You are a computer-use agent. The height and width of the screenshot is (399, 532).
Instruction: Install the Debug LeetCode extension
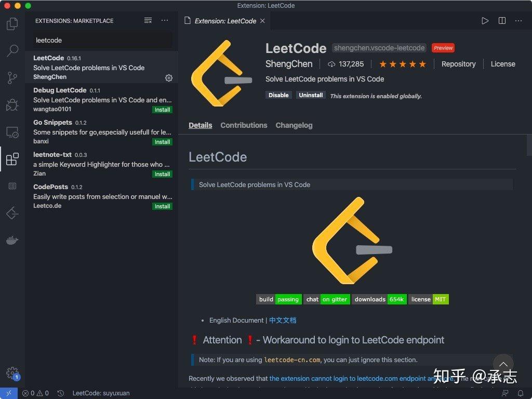click(x=162, y=110)
